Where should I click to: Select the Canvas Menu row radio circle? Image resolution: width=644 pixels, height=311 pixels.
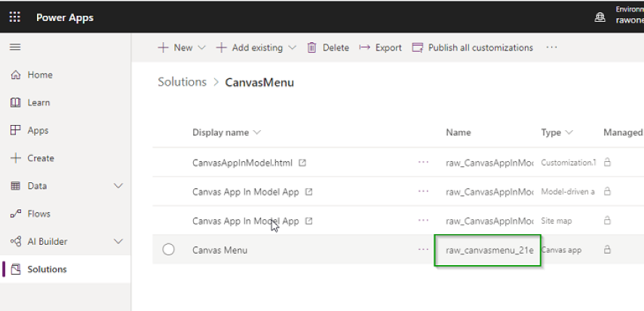[x=168, y=249]
